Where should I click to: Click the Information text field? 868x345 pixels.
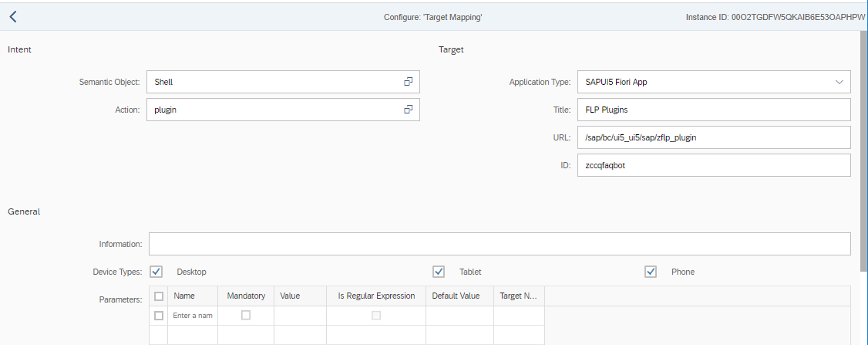click(500, 244)
